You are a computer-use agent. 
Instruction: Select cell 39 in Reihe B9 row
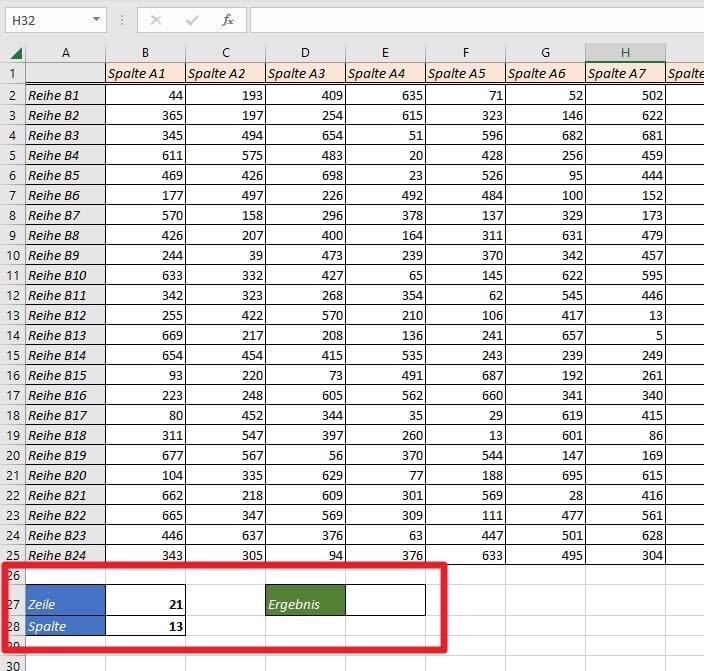(x=226, y=256)
